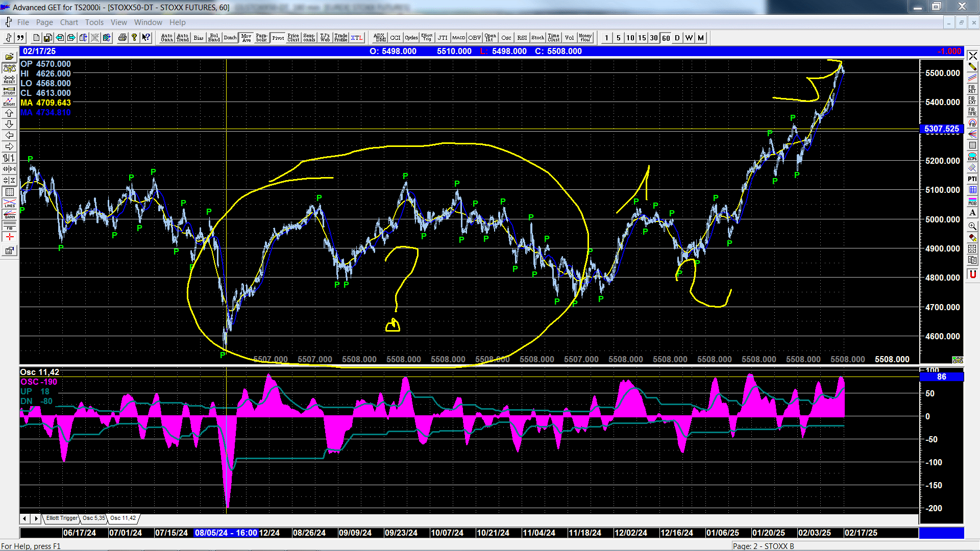
Task: Click the New blank page icon
Action: click(x=36, y=38)
